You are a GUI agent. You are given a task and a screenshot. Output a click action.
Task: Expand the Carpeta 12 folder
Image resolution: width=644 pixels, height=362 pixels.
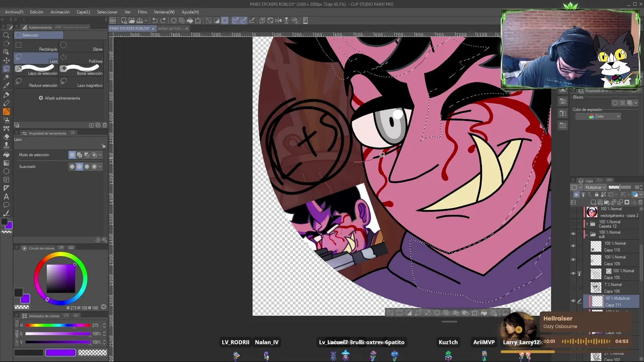(x=586, y=224)
